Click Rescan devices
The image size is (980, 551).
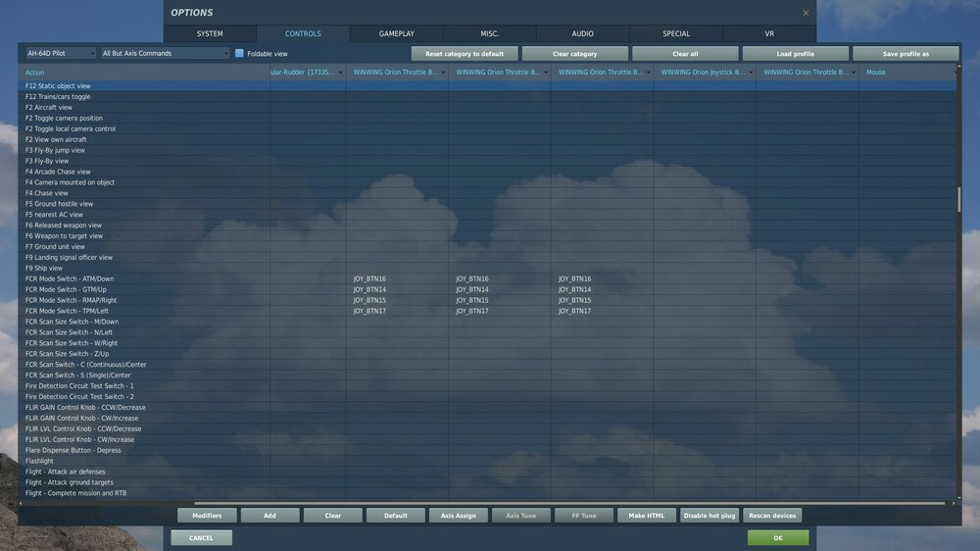tap(772, 516)
